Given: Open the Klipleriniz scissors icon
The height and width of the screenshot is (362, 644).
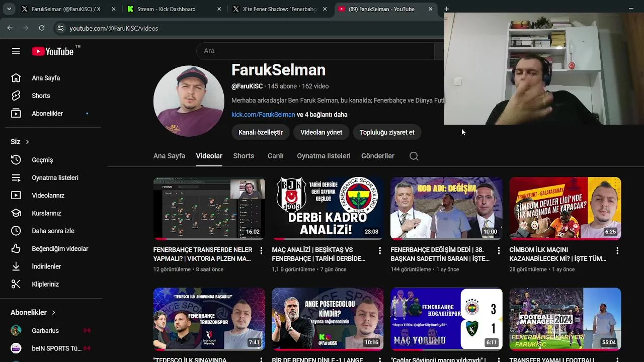Looking at the screenshot, I should click(16, 284).
